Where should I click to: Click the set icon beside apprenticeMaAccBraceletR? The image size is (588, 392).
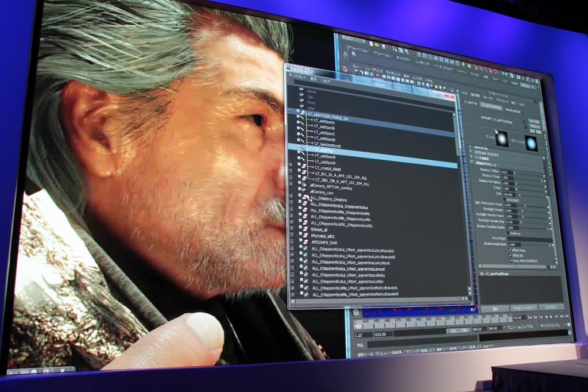click(307, 294)
